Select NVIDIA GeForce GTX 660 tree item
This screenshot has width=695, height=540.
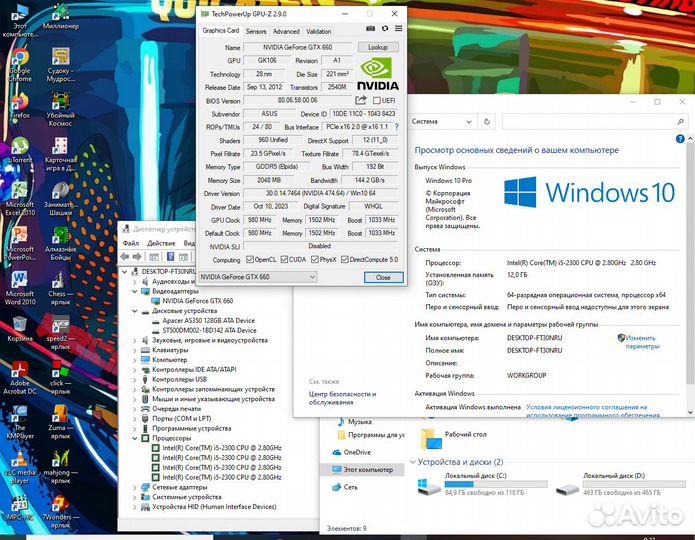198,300
